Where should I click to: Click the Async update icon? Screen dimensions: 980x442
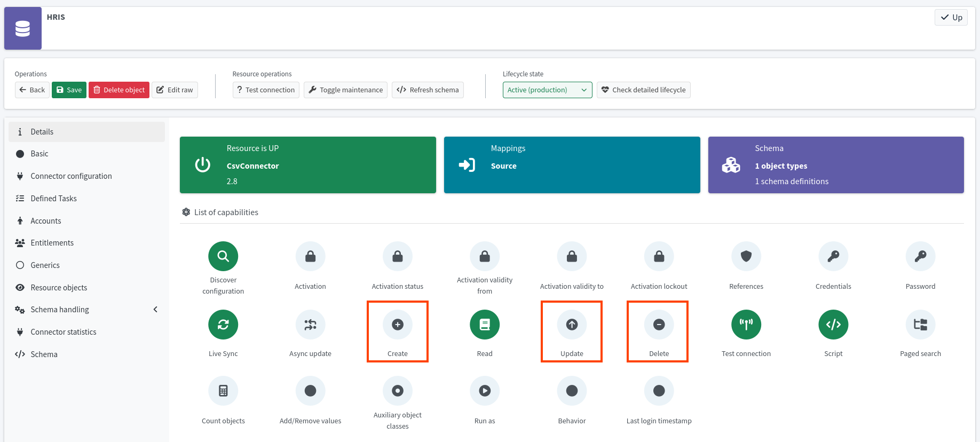click(x=310, y=325)
